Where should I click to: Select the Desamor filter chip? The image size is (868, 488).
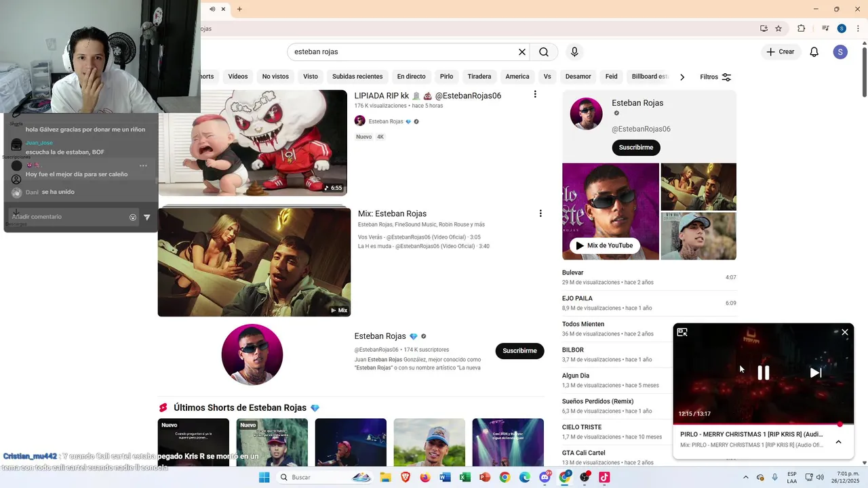coord(578,77)
